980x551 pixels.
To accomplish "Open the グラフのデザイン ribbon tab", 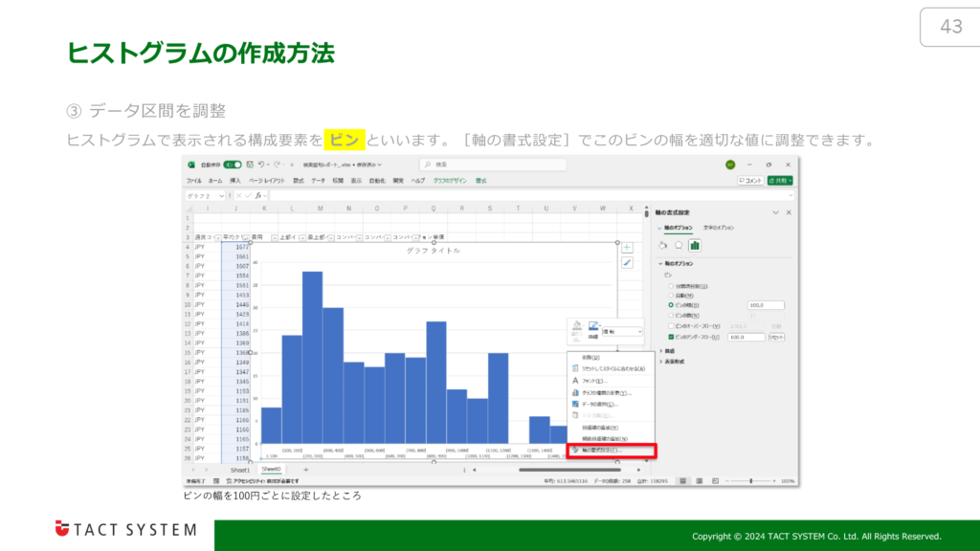I will [x=450, y=181].
